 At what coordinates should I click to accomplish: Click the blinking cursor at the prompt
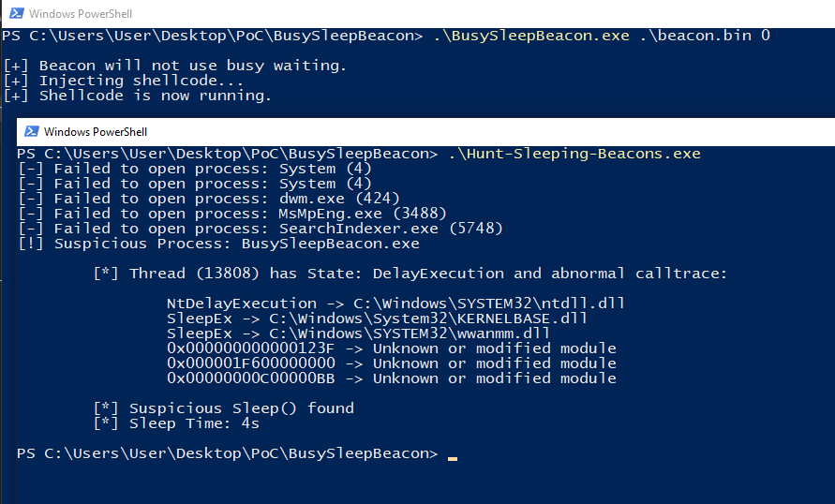[452, 458]
